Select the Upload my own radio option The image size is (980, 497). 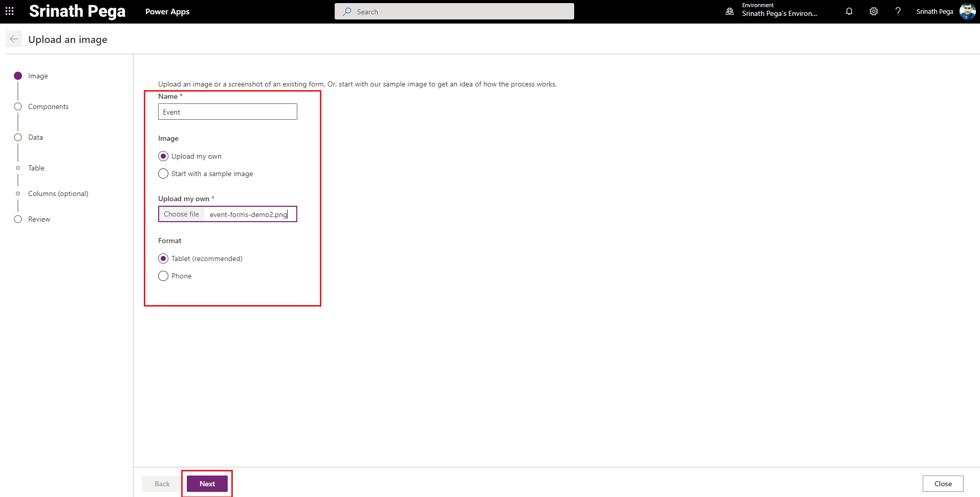[163, 156]
